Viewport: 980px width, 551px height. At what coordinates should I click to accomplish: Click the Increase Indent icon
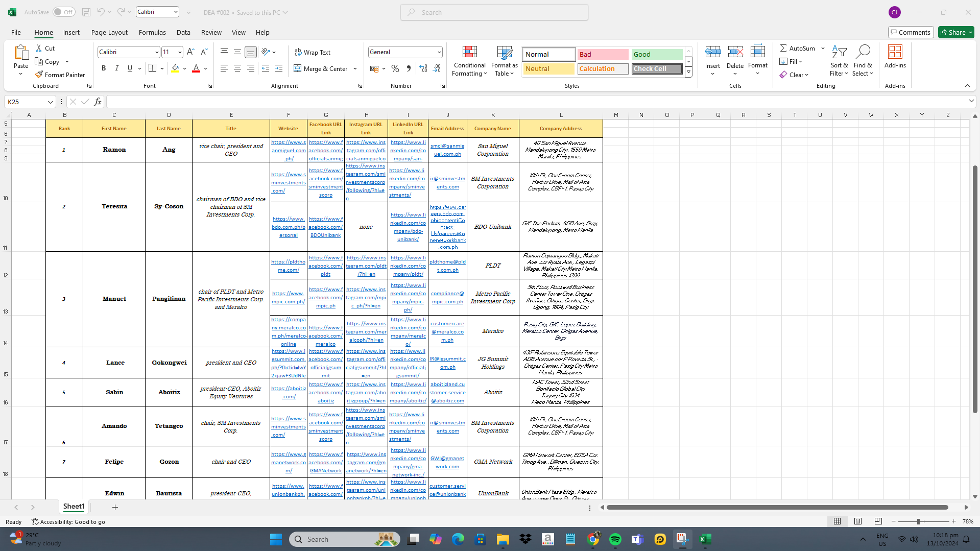(279, 68)
